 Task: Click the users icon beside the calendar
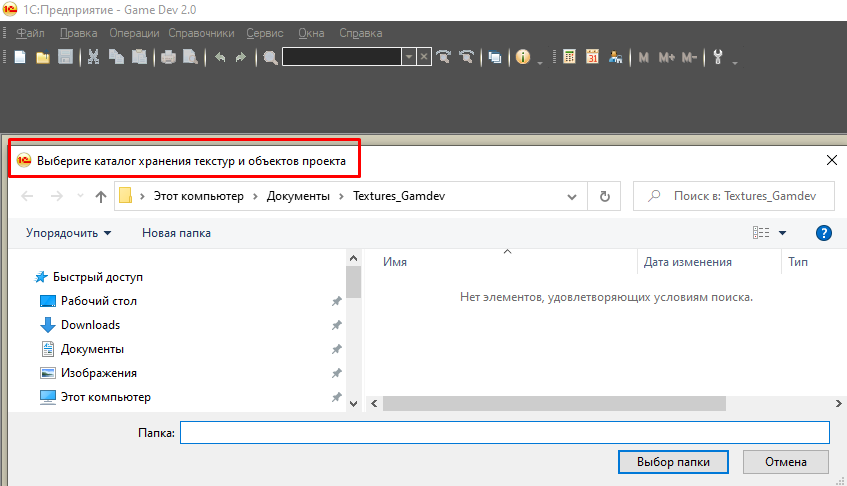click(x=615, y=57)
